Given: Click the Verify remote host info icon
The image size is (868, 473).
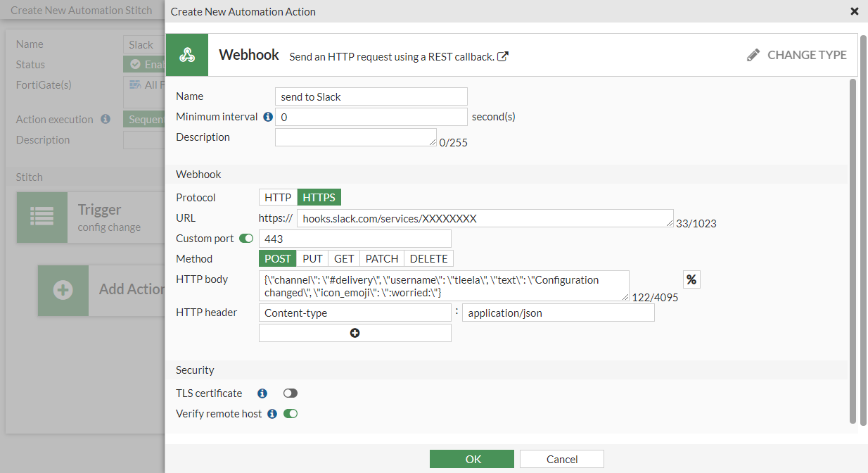Looking at the screenshot, I should [x=272, y=414].
